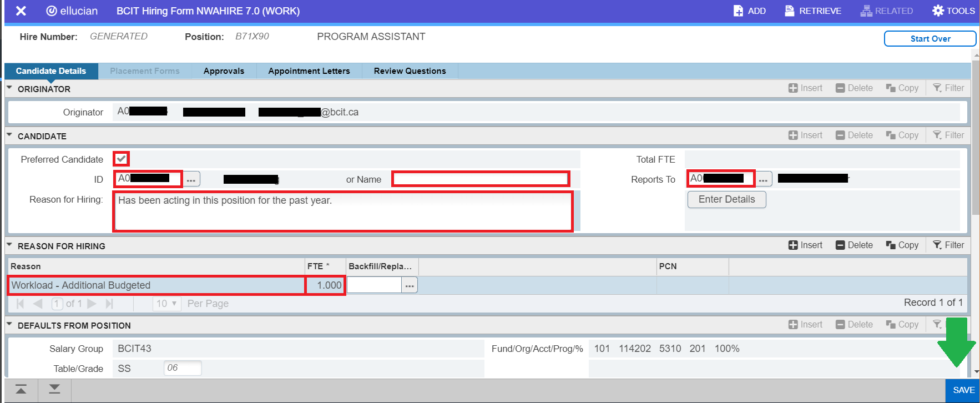The width and height of the screenshot is (980, 403).
Task: Open the Appointment Letters tab
Action: (309, 71)
